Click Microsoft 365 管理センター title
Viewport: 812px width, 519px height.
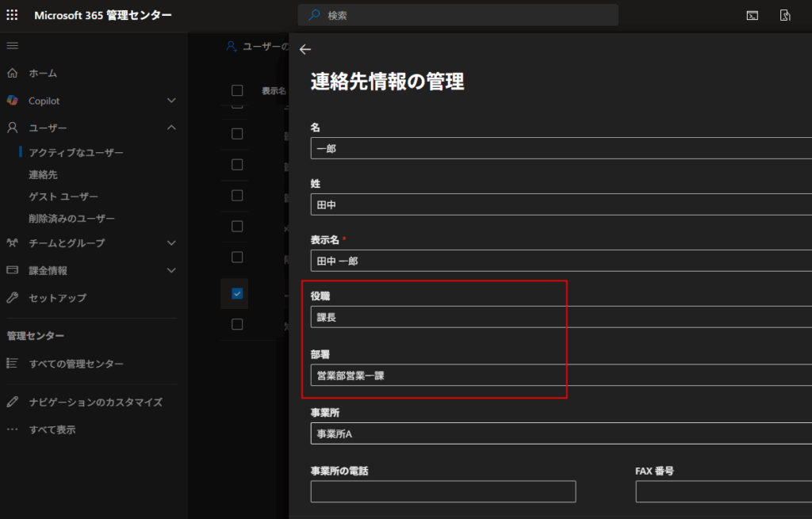click(x=103, y=16)
